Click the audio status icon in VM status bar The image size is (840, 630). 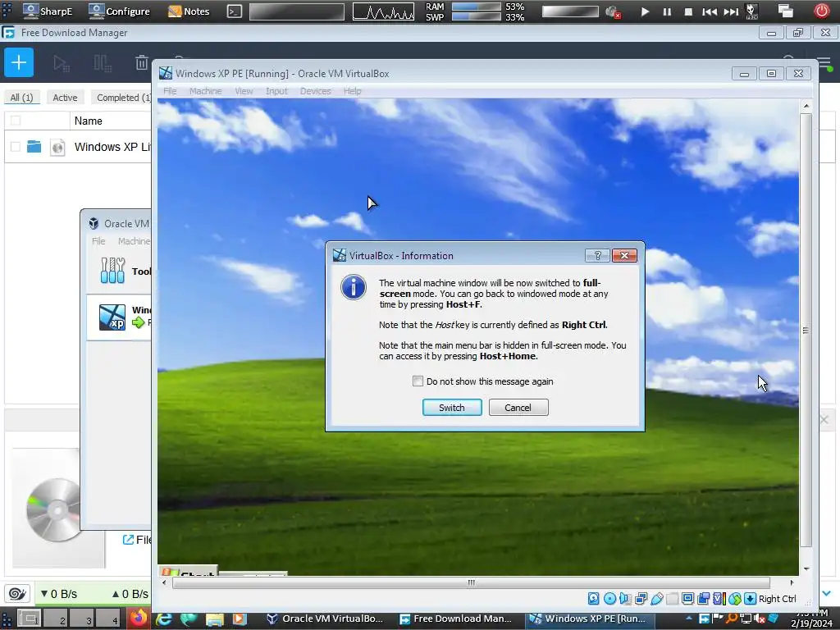point(625,598)
